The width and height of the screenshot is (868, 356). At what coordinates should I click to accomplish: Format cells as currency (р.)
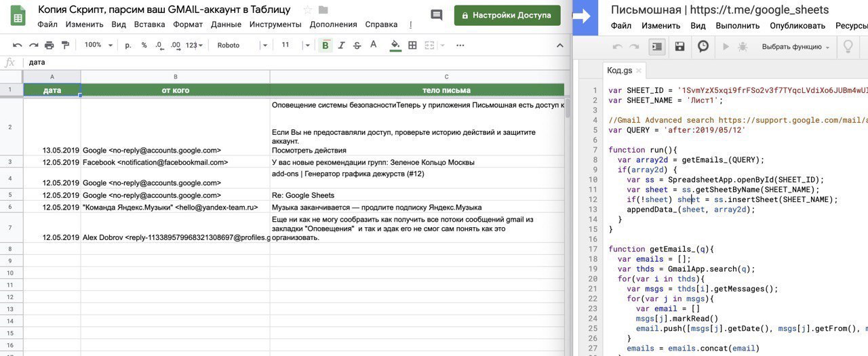128,45
